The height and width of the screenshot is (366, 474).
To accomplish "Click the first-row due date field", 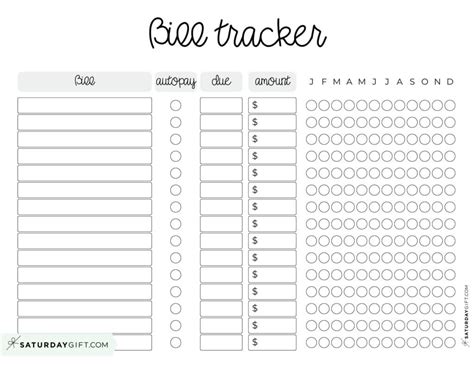I will click(221, 105).
